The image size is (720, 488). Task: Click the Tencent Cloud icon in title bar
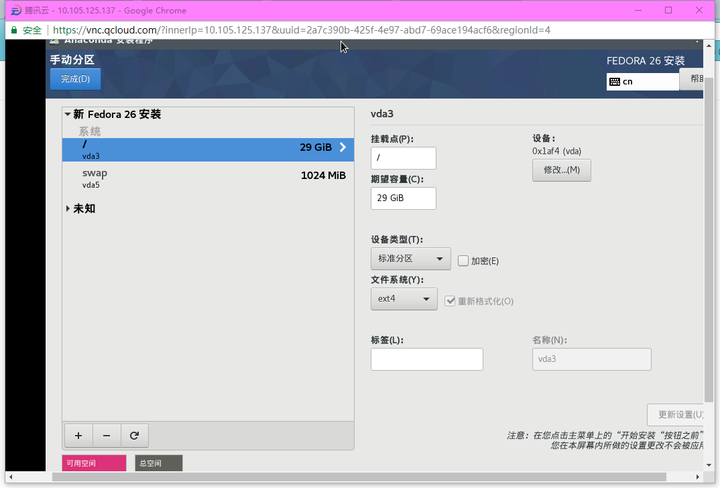(15, 9)
